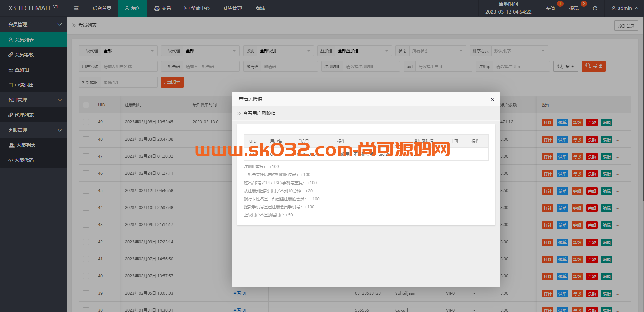644x312 pixels.
Task: Click 做单 button in UID 48 row
Action: pos(562,140)
